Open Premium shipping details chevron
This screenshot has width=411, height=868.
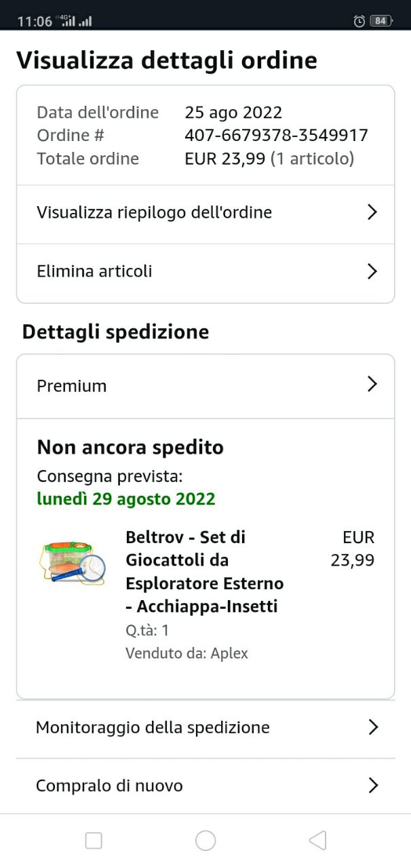[372, 384]
